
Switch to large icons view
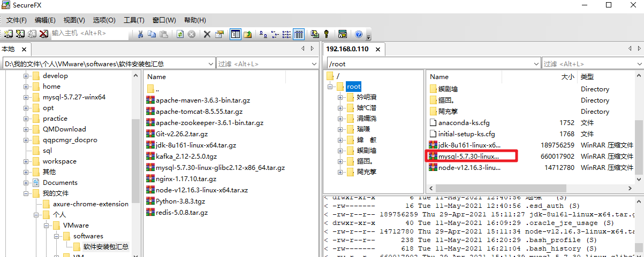pos(263,34)
